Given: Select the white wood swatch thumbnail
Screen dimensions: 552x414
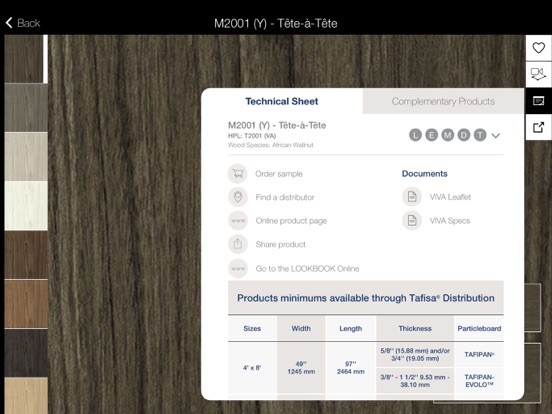Looking at the screenshot, I should click(x=26, y=206).
